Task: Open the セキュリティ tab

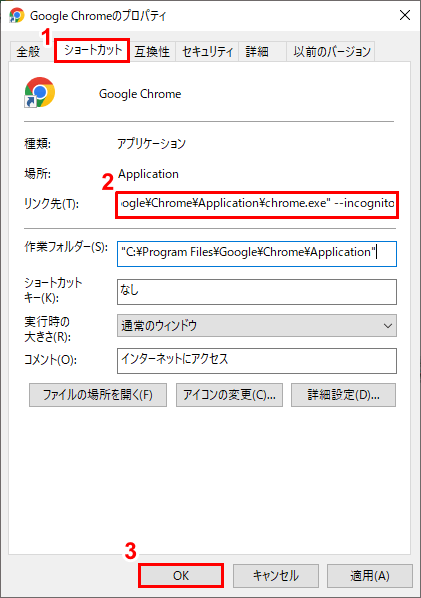Action: click(207, 51)
